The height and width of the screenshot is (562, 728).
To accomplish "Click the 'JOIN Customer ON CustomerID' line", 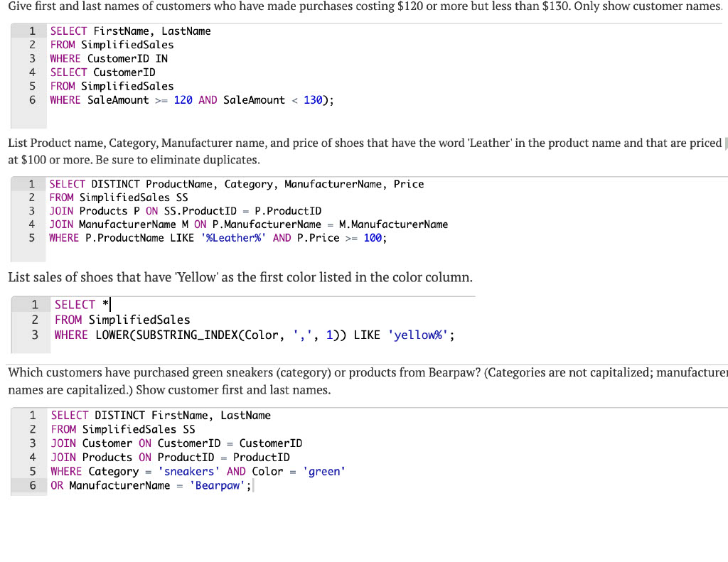I will coord(176,443).
